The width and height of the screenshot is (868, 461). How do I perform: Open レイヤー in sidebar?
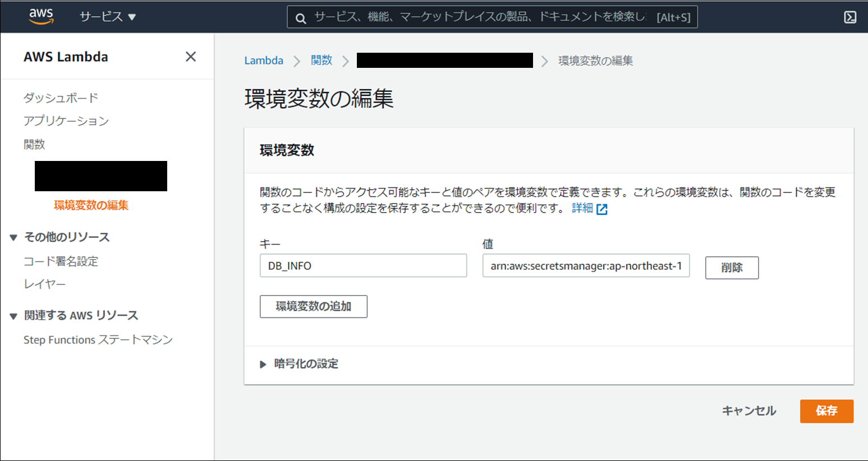[x=44, y=284]
